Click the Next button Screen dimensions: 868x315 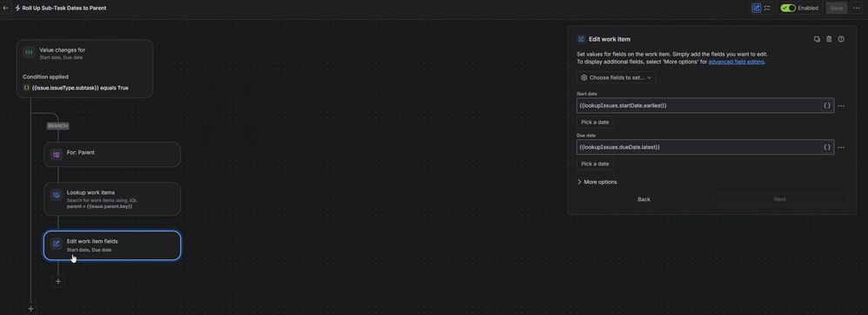(x=779, y=198)
